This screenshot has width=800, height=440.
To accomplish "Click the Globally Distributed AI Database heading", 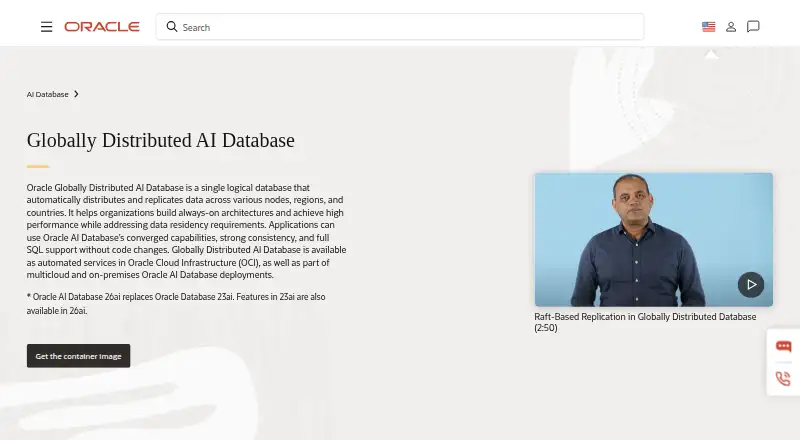I will point(161,140).
